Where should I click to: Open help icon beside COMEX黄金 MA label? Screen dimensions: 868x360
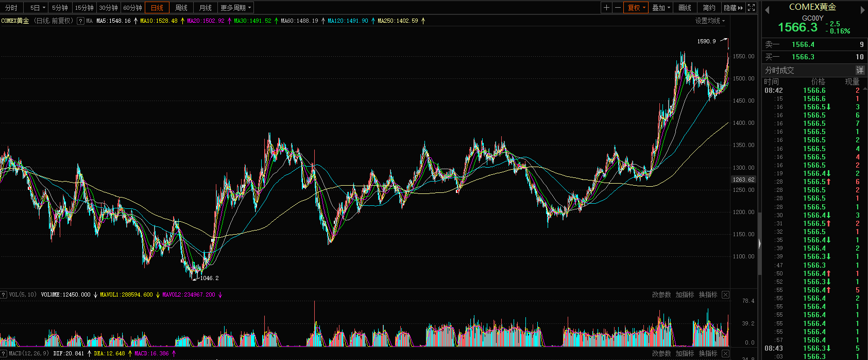pos(81,21)
